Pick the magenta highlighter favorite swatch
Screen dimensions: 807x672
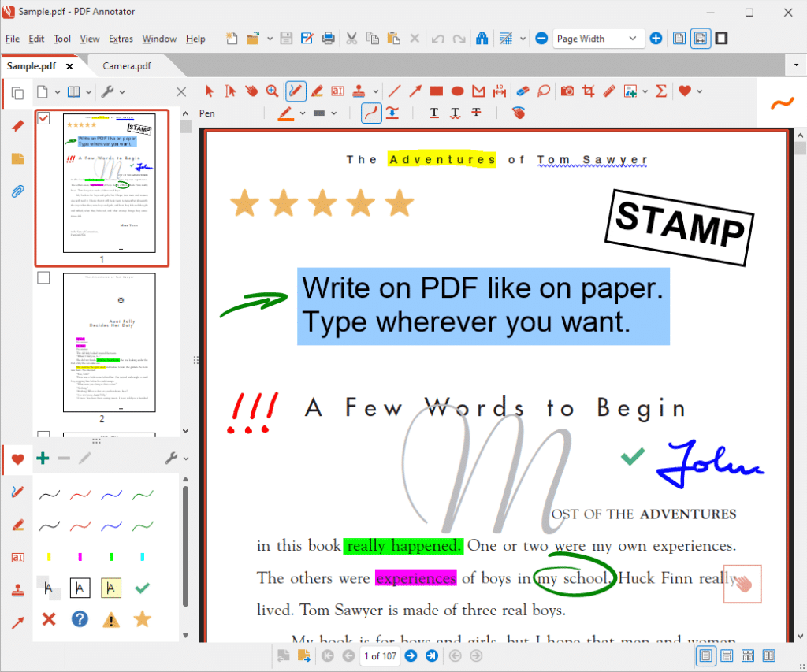[x=79, y=557]
